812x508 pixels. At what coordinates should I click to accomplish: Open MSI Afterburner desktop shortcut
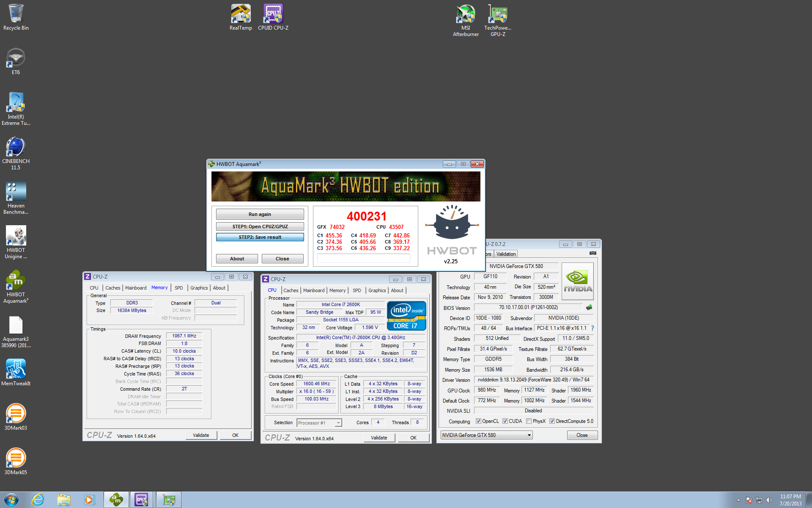(466, 20)
